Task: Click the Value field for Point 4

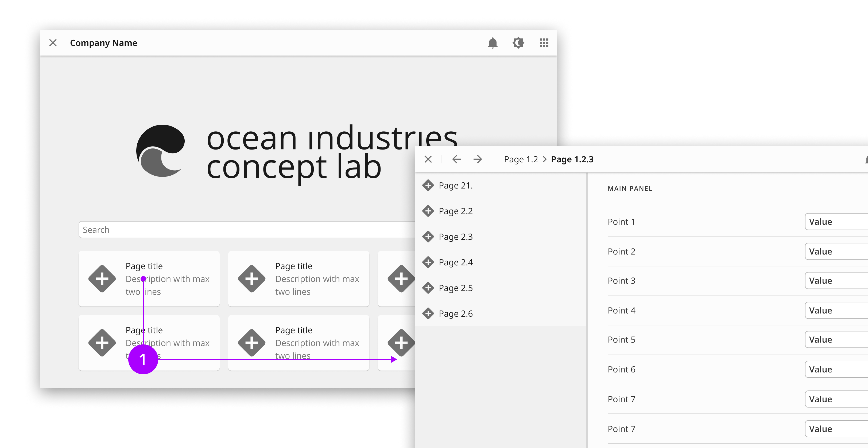Action: (x=837, y=310)
